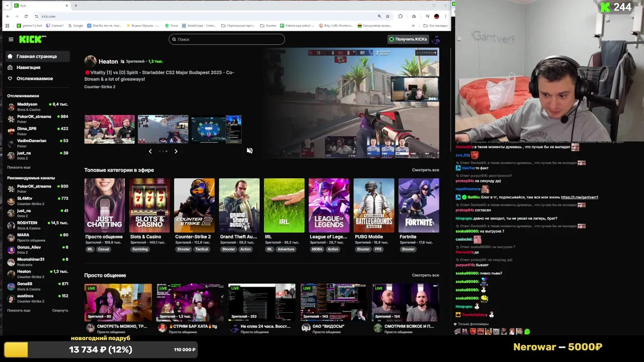Show next featured stream with right arrow
This screenshot has width=644, height=362.
tap(176, 151)
